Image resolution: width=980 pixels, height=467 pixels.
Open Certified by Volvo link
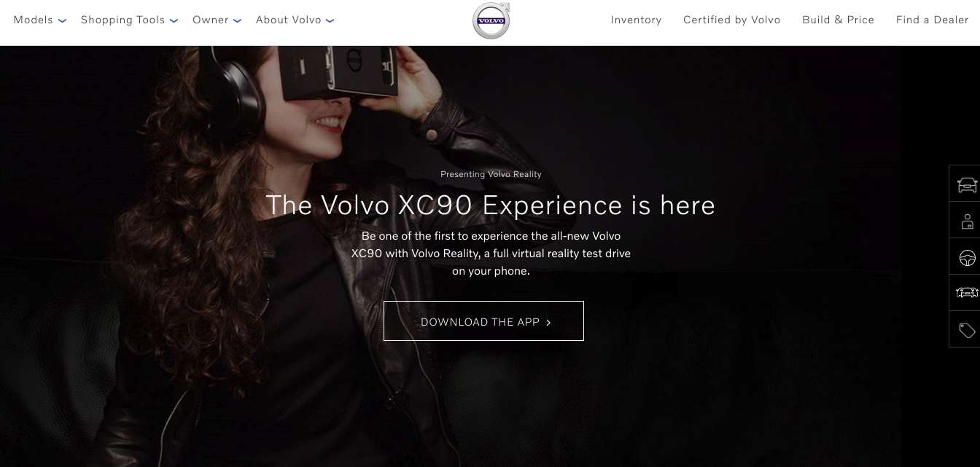pyautogui.click(x=731, y=20)
